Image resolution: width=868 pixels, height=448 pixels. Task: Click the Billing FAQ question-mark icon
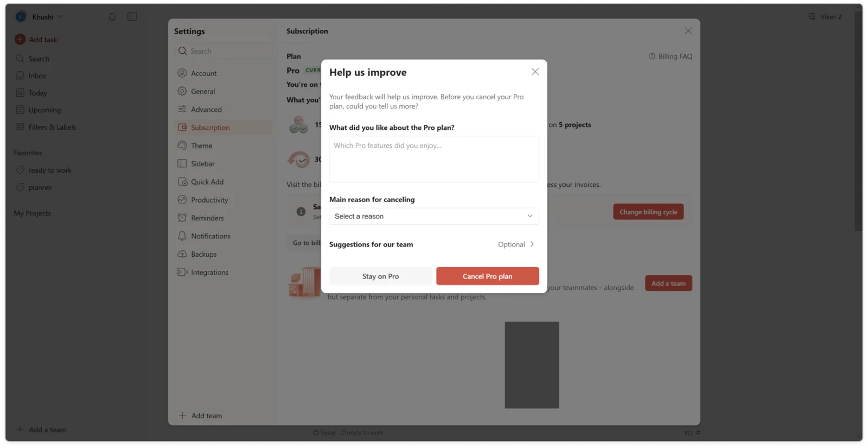[x=652, y=56]
